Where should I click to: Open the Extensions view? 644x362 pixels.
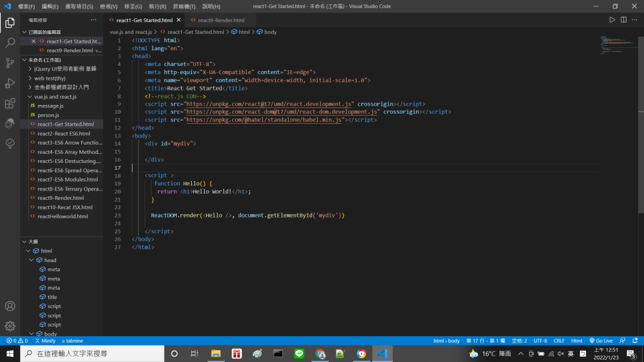[x=10, y=103]
